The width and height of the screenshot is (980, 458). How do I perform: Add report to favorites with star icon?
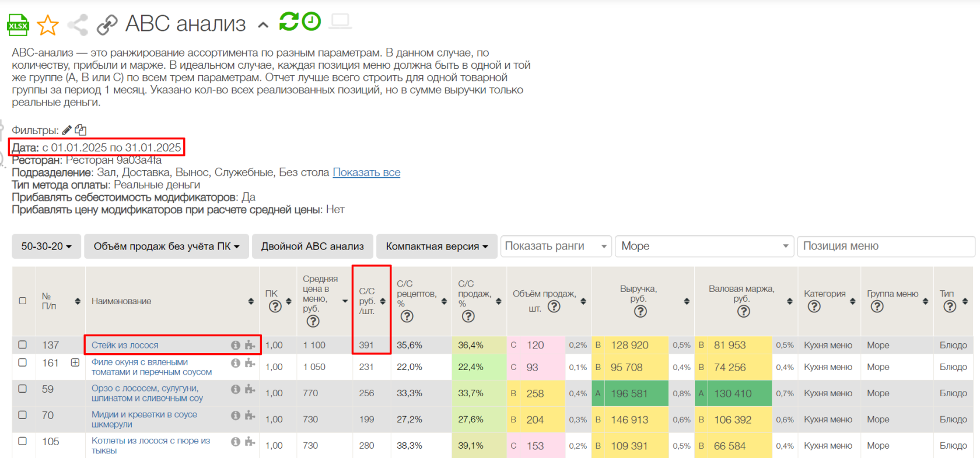click(x=47, y=25)
